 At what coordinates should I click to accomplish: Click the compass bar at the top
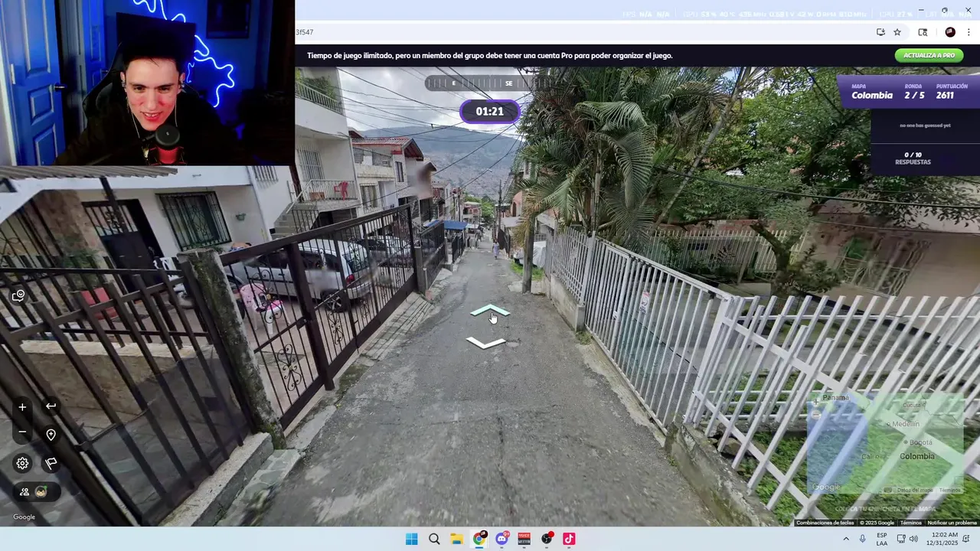tap(490, 83)
